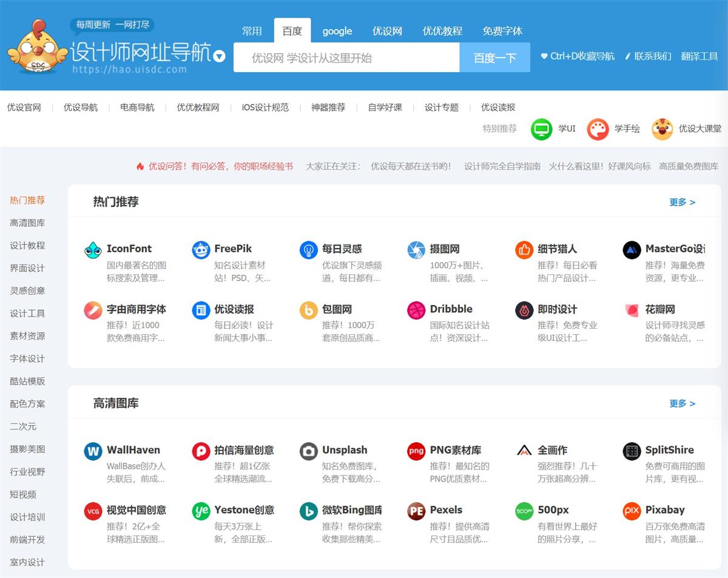Select 高清图库 in left sidebar
The height and width of the screenshot is (578, 728).
(27, 223)
